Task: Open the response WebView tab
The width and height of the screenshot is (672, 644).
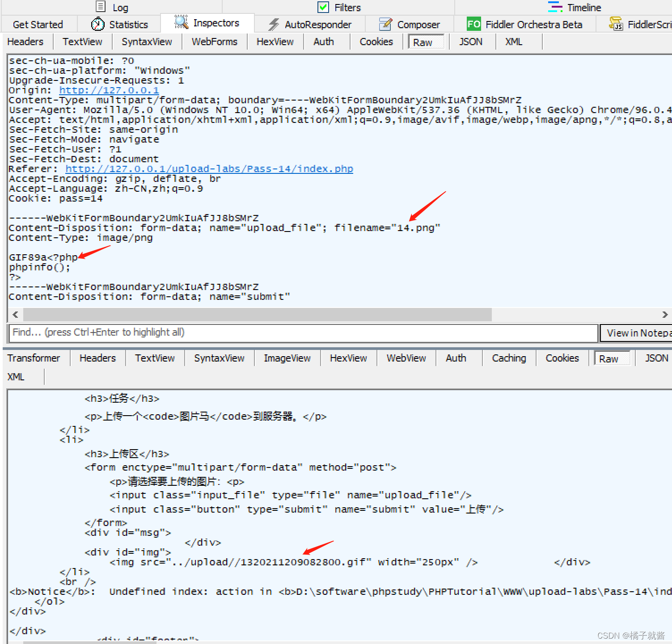Action: tap(406, 358)
